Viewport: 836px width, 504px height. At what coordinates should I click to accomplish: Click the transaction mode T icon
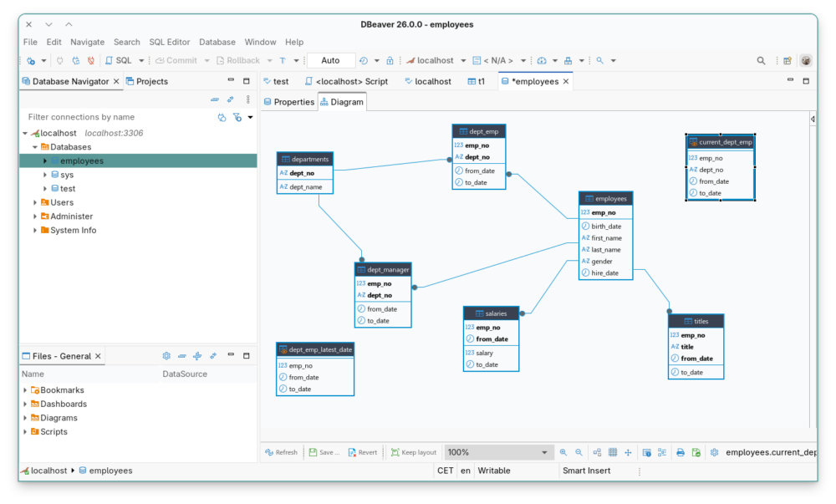[x=283, y=61]
